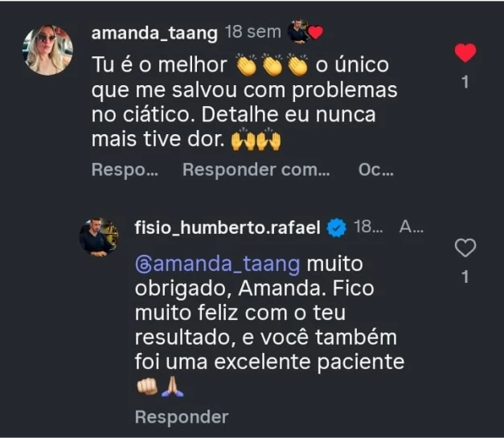This screenshot has width=504, height=438.
Task: View the like count on Amanda's comment
Action: pos(465,81)
